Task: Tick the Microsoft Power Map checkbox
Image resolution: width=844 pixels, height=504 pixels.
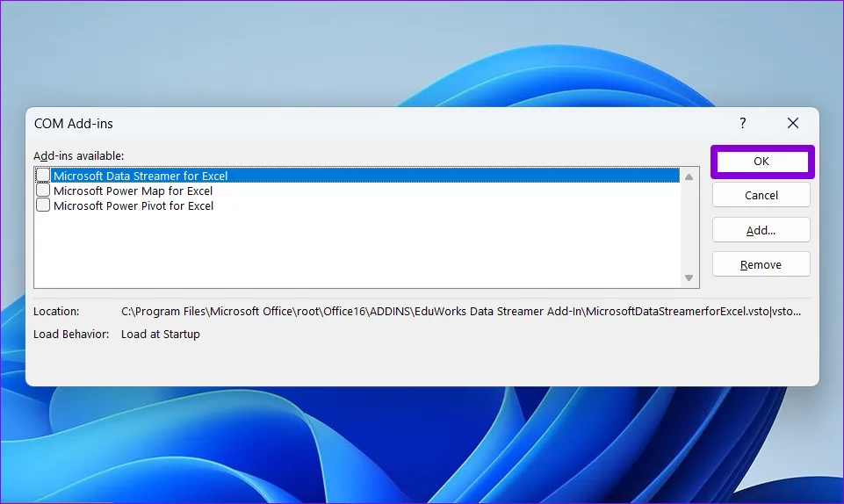Action: (x=43, y=191)
